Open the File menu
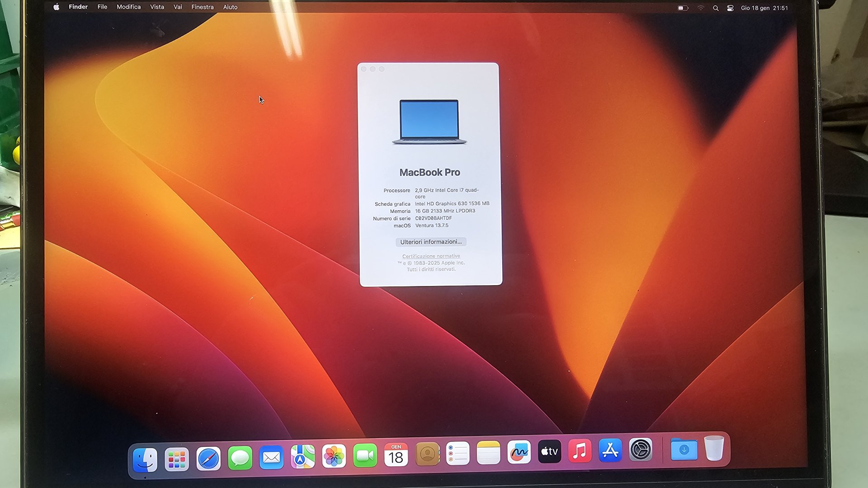Image resolution: width=868 pixels, height=488 pixels. point(103,7)
